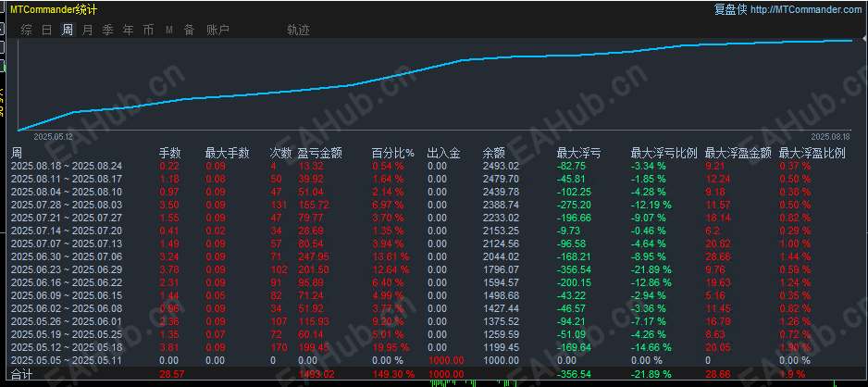Switch to the 综 summary tab
This screenshot has width=868, height=387.
click(x=27, y=30)
